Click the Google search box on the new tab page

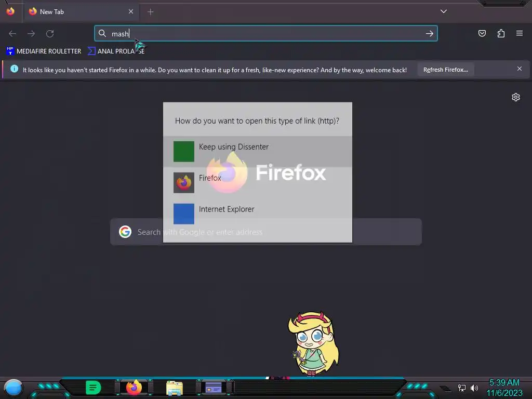pos(266,232)
